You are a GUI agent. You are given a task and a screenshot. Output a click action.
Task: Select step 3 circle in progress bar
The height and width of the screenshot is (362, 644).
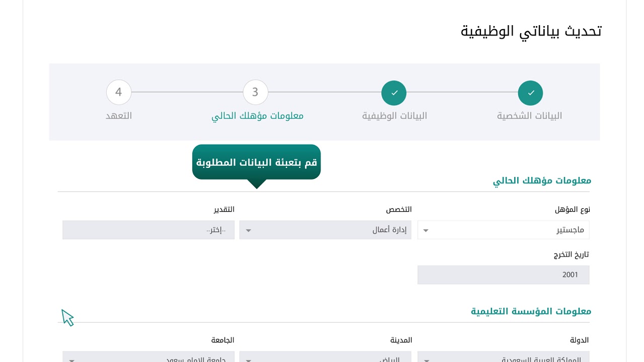tap(256, 93)
